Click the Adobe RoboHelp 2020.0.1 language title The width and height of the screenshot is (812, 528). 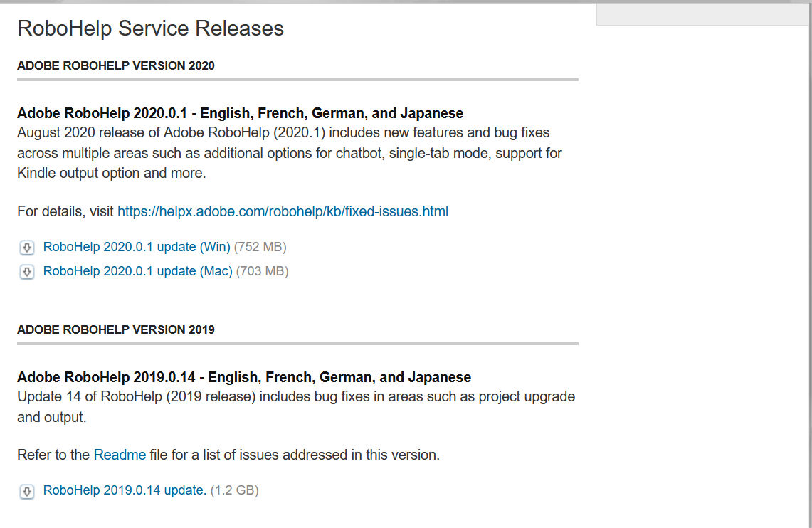click(x=241, y=113)
